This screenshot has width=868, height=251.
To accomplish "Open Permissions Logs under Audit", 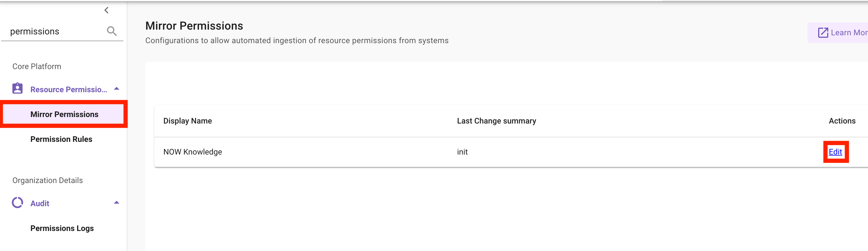I will [x=62, y=228].
